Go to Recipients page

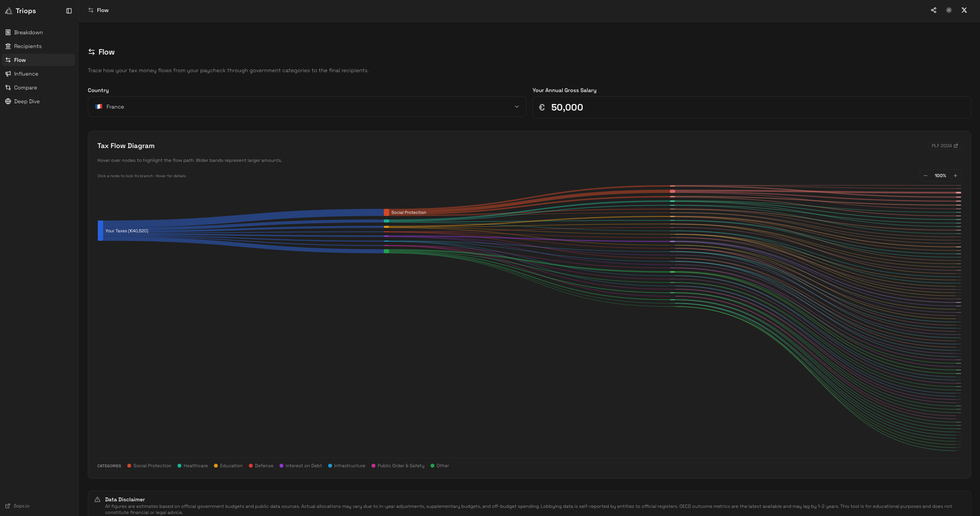point(28,47)
